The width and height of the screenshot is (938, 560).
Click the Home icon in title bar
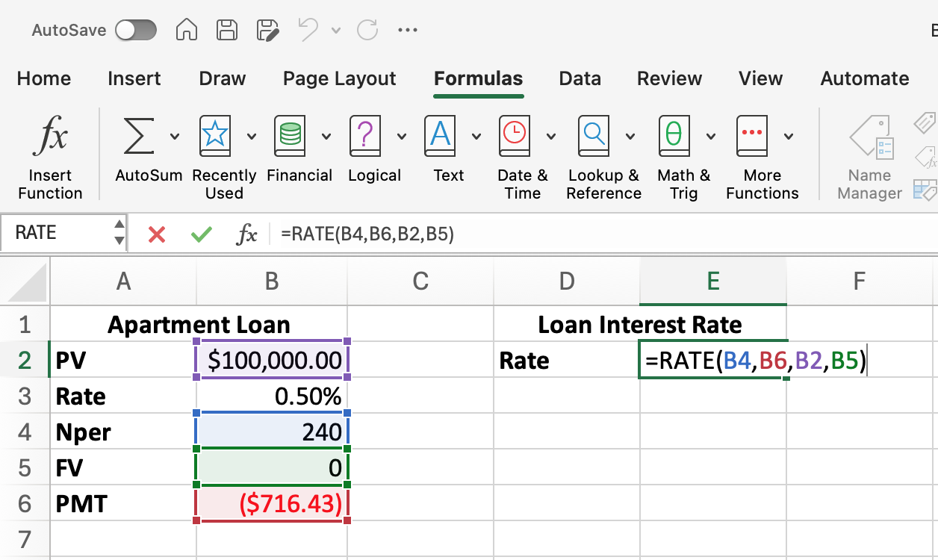pyautogui.click(x=187, y=30)
